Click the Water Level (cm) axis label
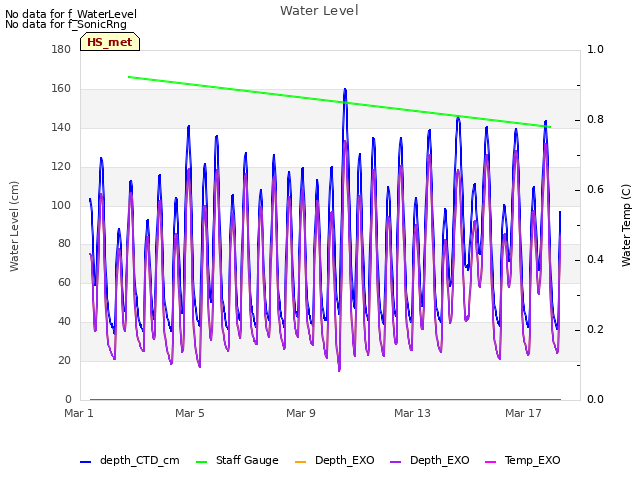The image size is (640, 480). [x=14, y=227]
